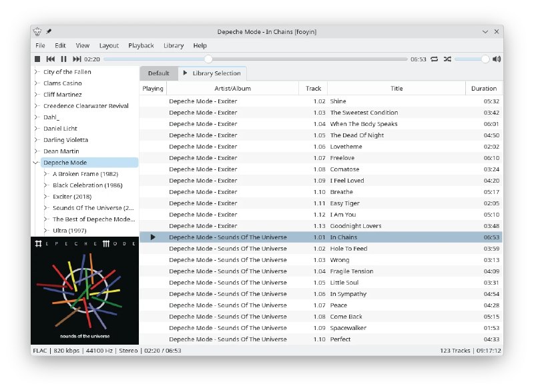
Task: Open the Layout menu
Action: 109,45
